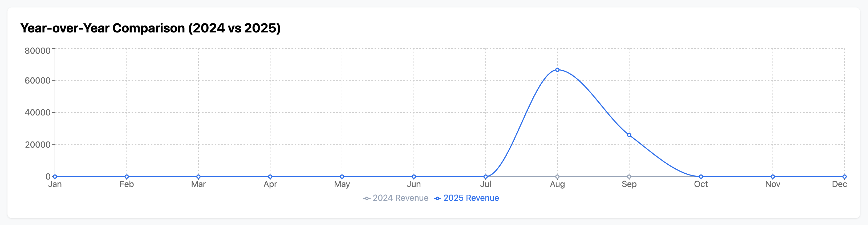Select the April data point marker
The image size is (868, 225).
270,177
